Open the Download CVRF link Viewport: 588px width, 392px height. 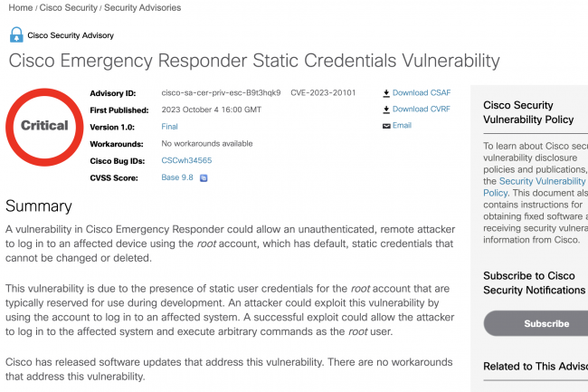422,110
